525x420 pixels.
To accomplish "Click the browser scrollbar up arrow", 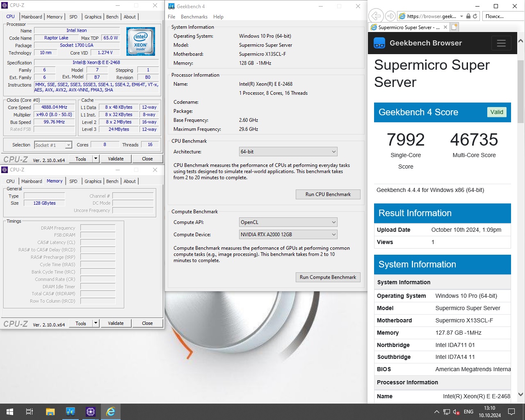I will point(520,41).
